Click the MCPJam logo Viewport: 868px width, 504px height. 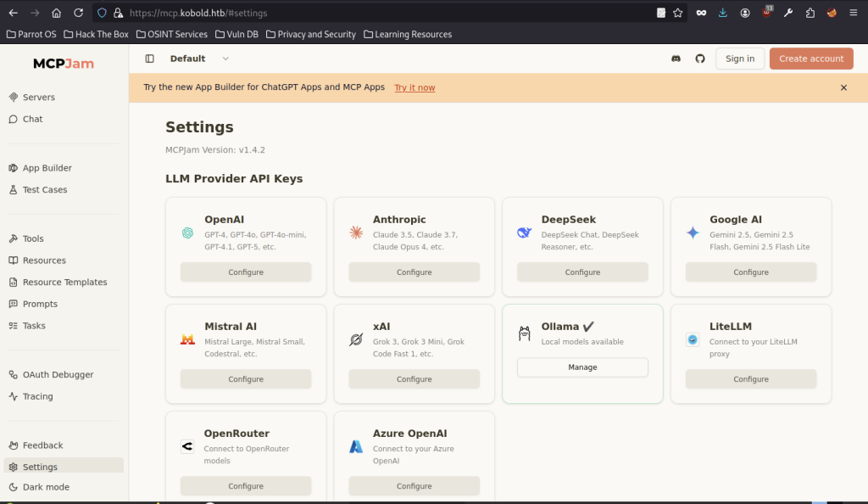(64, 64)
